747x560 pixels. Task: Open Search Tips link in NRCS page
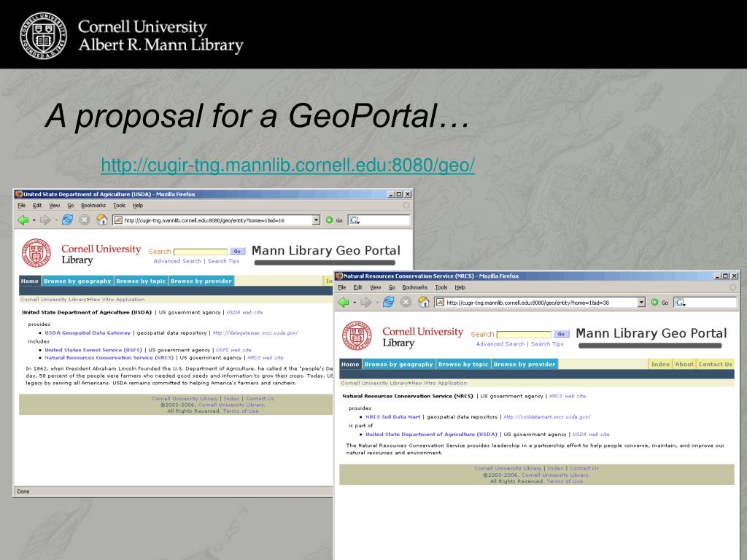click(547, 344)
